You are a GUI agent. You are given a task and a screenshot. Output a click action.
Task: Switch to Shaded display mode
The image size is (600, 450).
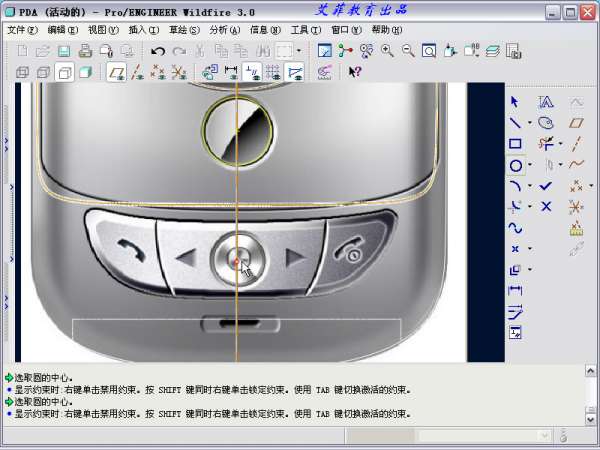point(85,72)
